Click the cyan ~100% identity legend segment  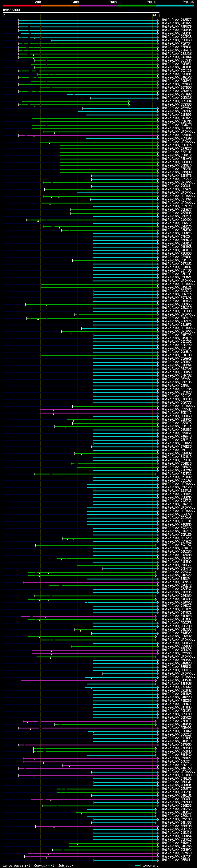click(x=175, y=6)
